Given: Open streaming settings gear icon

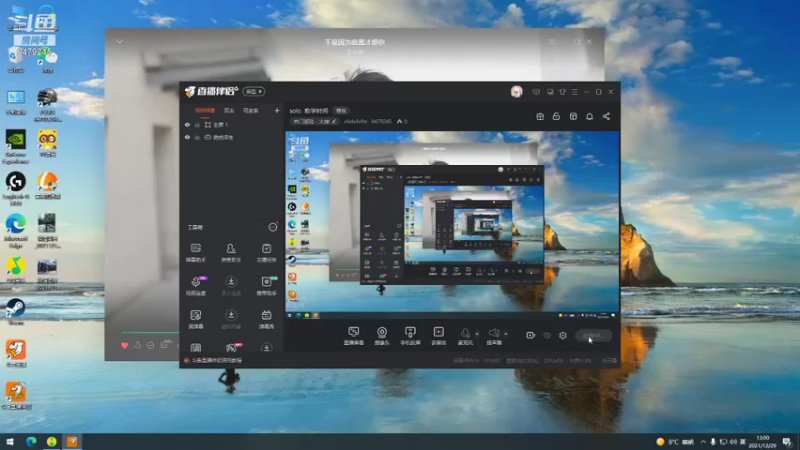Looking at the screenshot, I should 563,336.
